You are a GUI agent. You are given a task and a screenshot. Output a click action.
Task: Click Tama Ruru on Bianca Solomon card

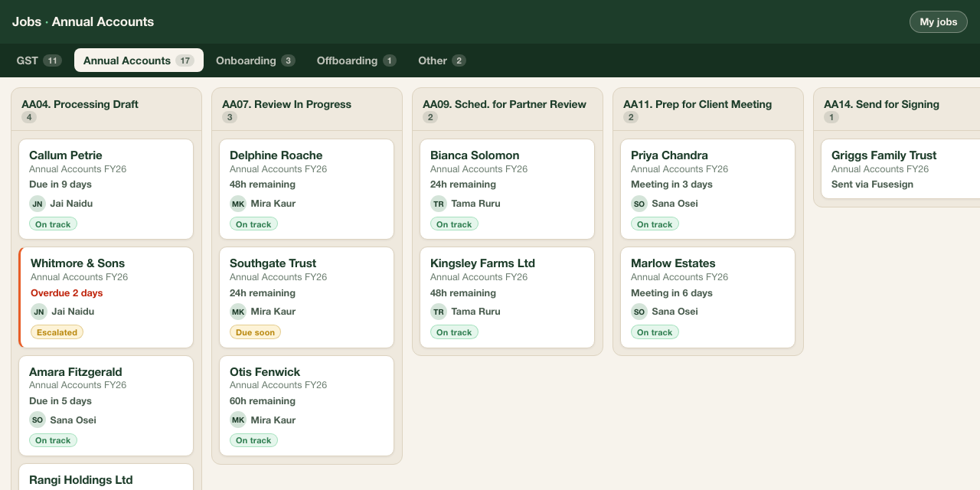tap(475, 204)
